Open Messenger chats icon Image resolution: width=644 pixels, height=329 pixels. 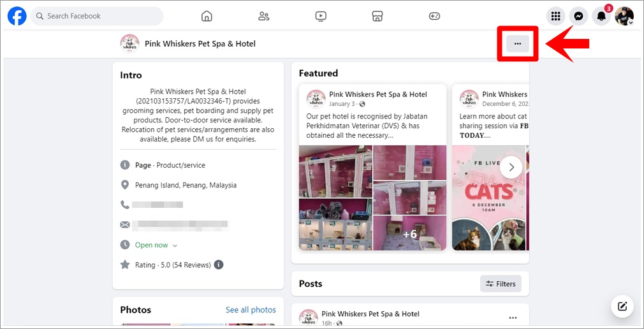click(x=578, y=16)
